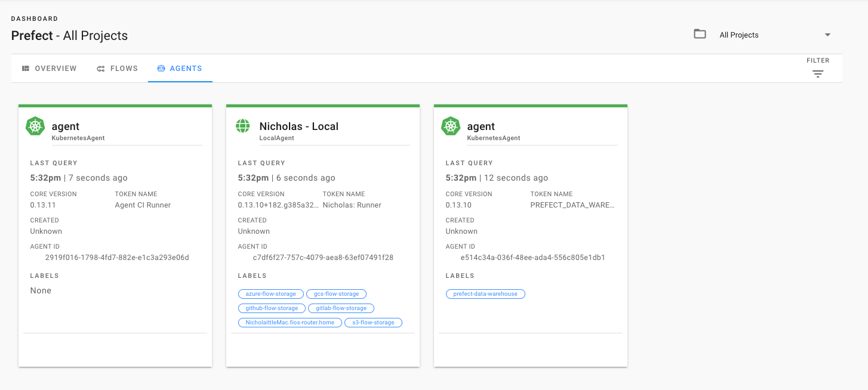Click the gcs-flow-storage label chip

tap(336, 294)
